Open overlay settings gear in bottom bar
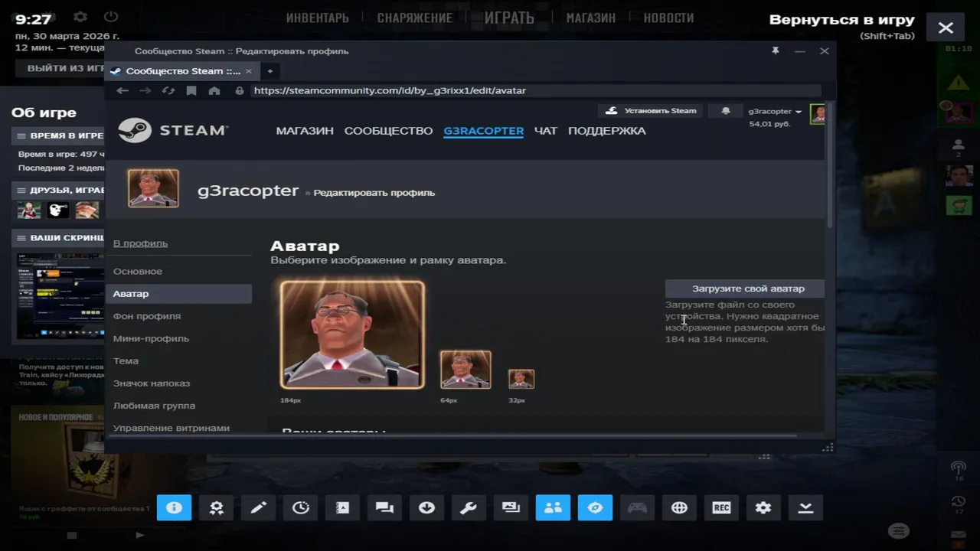 coord(763,507)
